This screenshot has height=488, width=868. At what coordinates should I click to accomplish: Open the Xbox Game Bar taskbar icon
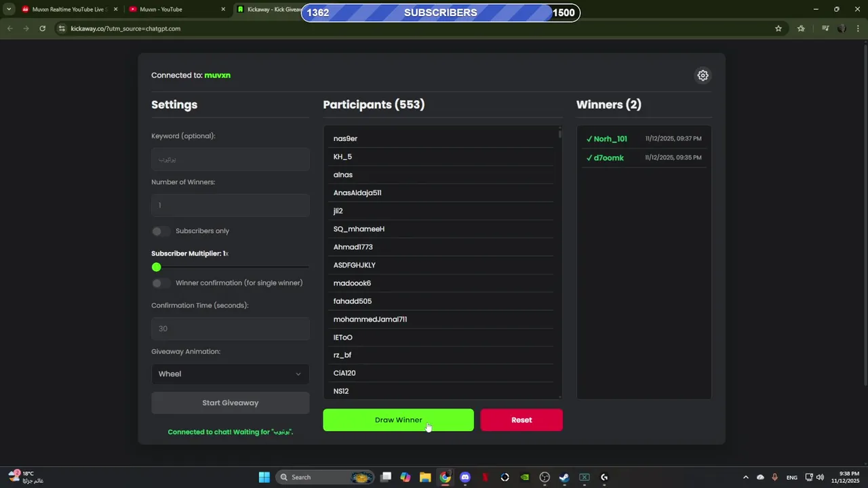point(585,477)
